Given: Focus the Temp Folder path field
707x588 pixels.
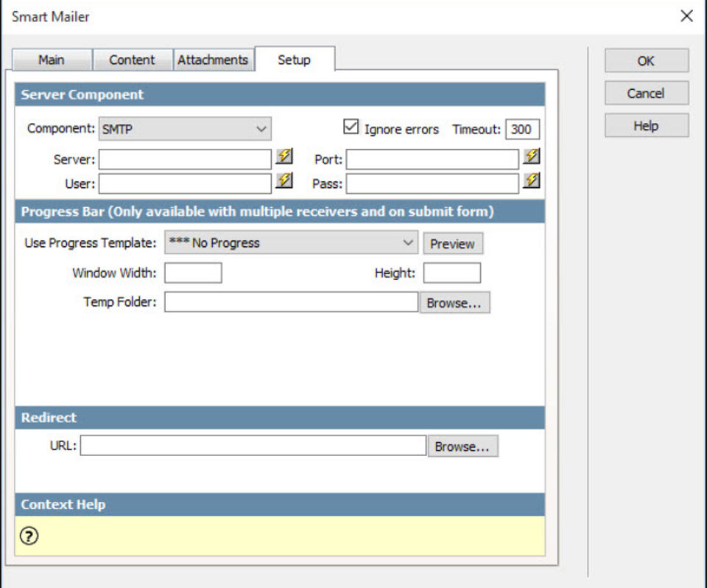Looking at the screenshot, I should point(292,302).
